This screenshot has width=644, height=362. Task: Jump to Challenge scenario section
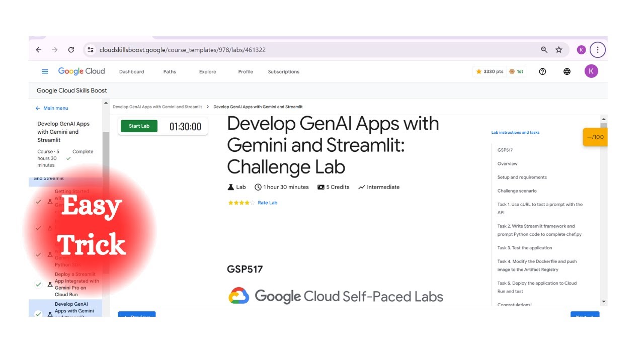[517, 191]
